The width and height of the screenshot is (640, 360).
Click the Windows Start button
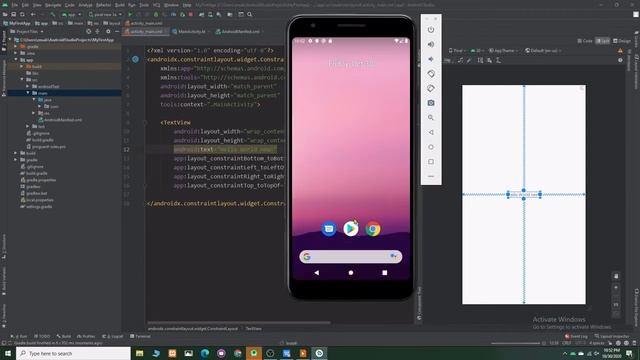8,353
